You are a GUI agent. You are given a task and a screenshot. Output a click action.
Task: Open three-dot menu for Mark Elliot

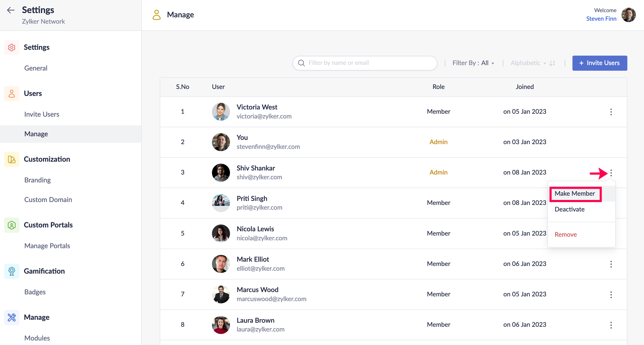[x=611, y=264]
